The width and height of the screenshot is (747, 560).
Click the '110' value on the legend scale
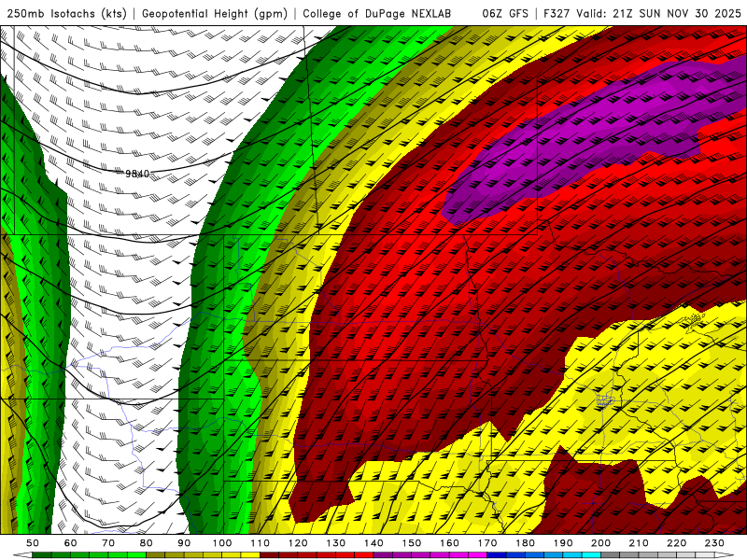tap(261, 543)
